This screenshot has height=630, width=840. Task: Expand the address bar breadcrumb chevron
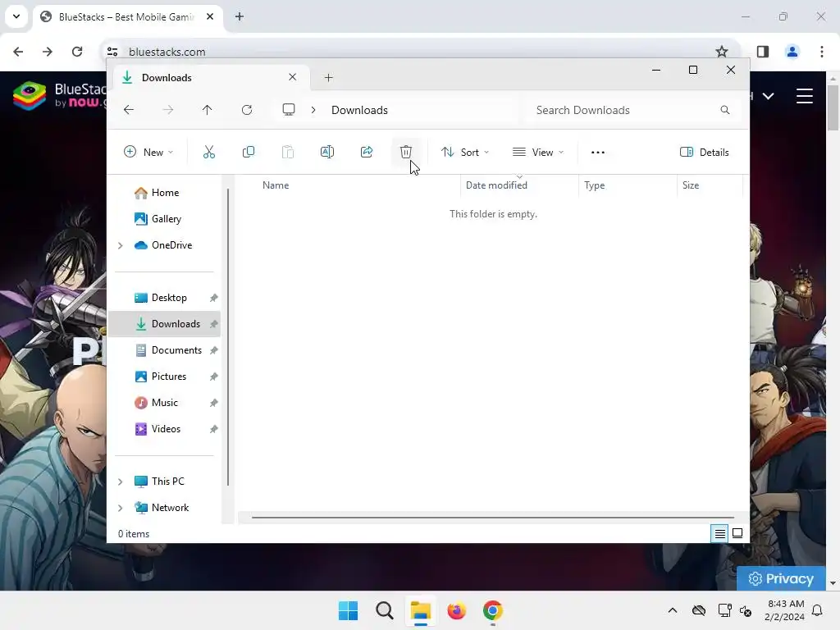tap(313, 110)
